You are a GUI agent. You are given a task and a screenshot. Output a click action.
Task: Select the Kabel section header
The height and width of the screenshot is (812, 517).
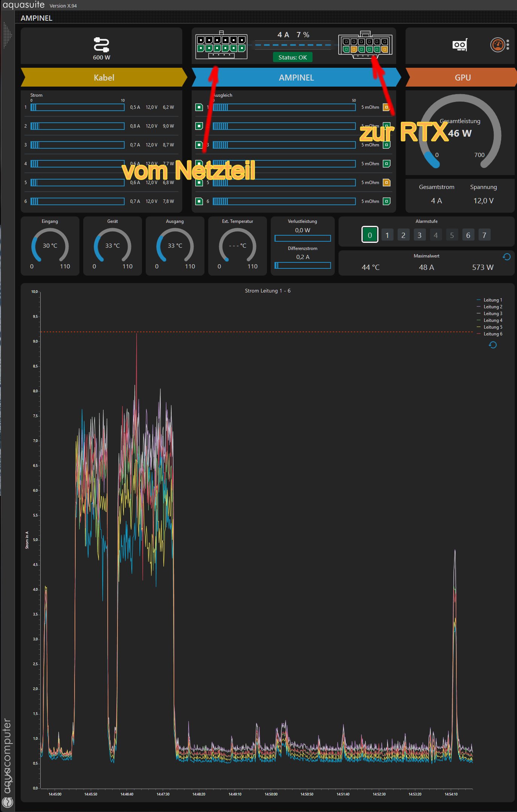point(104,78)
